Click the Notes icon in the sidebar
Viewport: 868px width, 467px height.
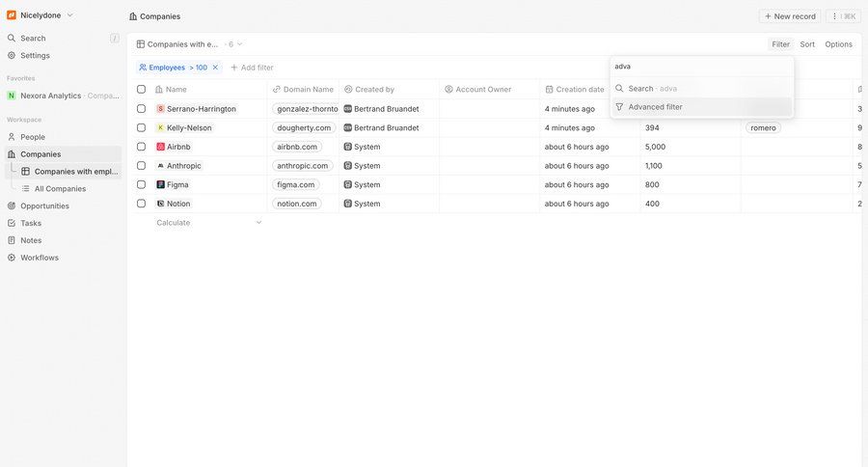(x=11, y=240)
